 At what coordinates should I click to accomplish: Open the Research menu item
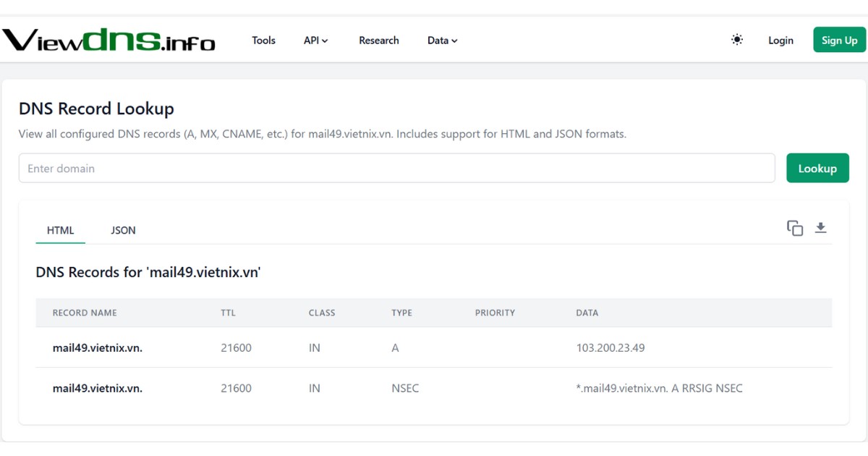click(378, 41)
